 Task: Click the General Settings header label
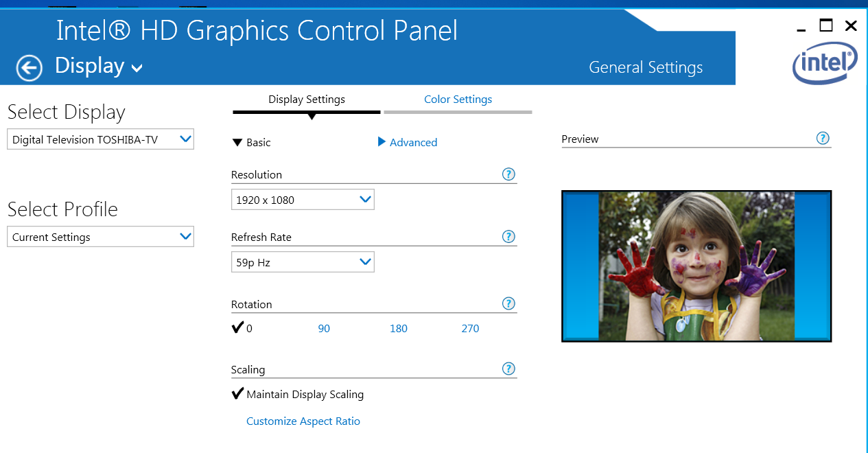tap(646, 67)
